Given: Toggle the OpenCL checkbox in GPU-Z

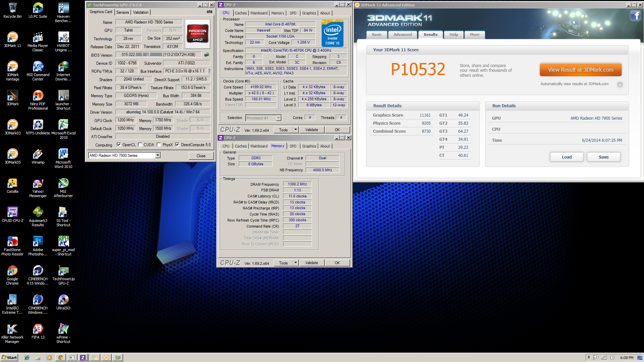Looking at the screenshot, I should point(119,145).
